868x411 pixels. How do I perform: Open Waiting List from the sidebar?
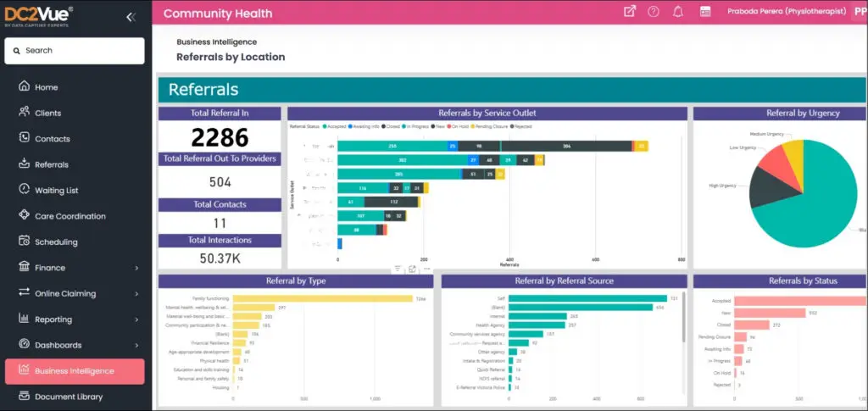pos(56,191)
